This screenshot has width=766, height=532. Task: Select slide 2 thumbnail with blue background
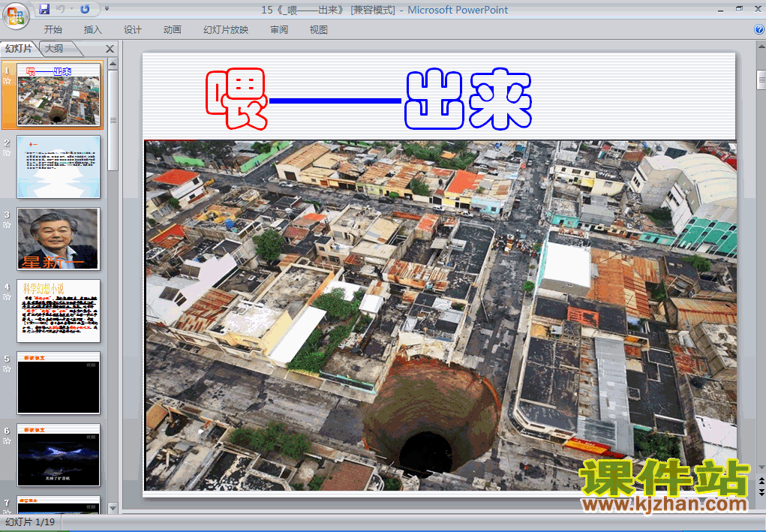pyautogui.click(x=59, y=167)
